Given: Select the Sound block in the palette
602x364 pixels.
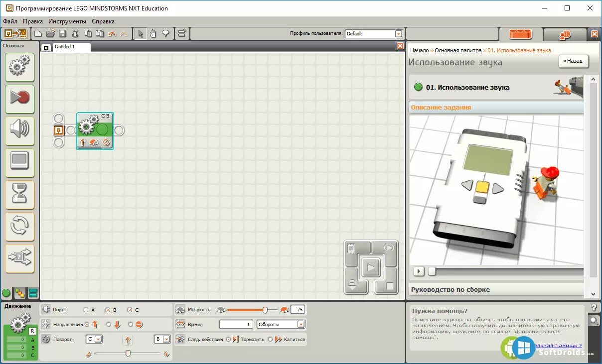Looking at the screenshot, I should coord(20,130).
